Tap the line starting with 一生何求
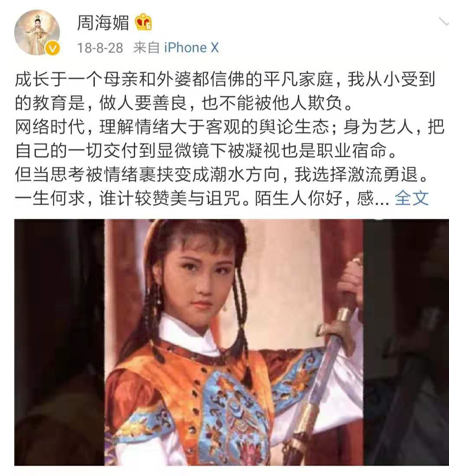The image size is (449, 476). pyautogui.click(x=202, y=198)
